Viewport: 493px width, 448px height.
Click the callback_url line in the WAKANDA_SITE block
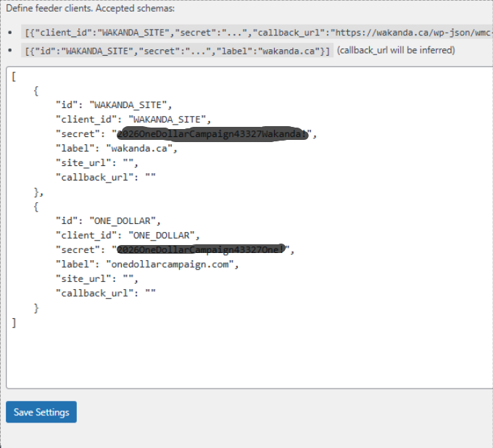coord(106,178)
